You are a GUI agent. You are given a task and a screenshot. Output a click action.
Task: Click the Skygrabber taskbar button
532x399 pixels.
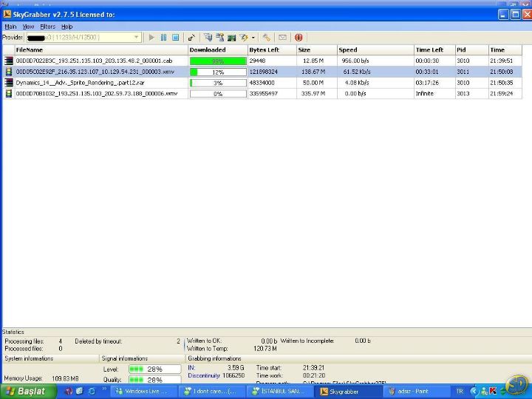(x=348, y=391)
